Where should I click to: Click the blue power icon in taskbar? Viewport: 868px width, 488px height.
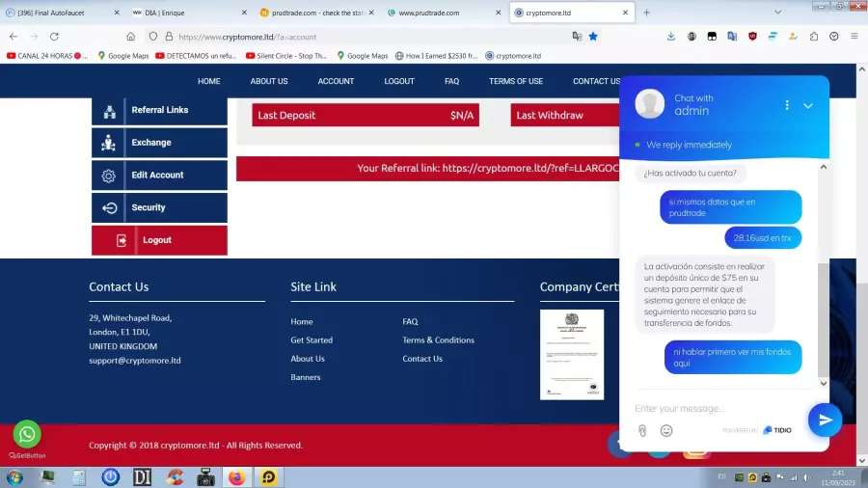111,477
